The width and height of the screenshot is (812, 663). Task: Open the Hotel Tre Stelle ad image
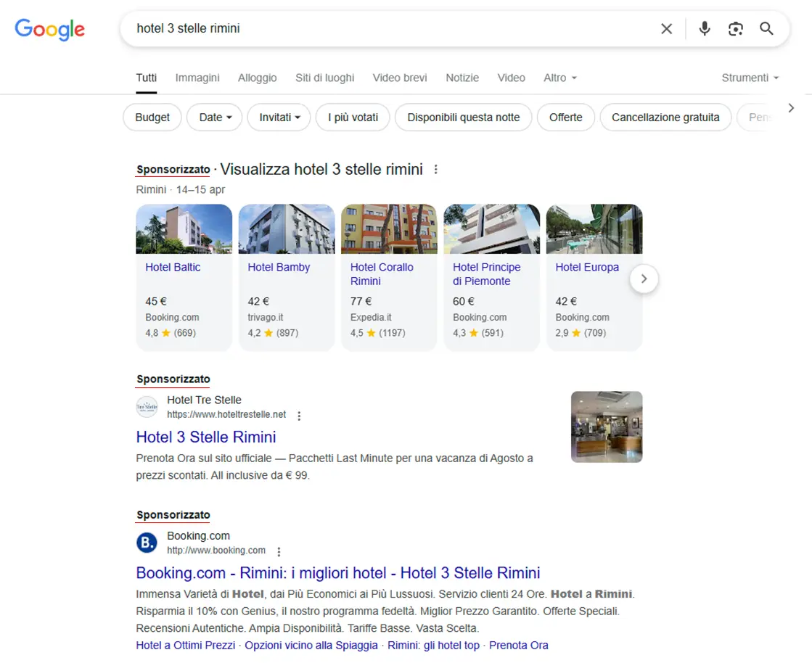coord(607,427)
